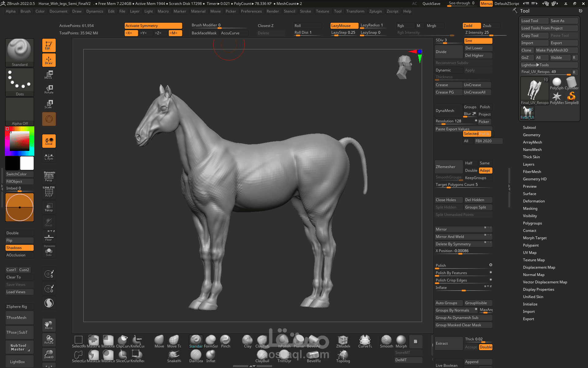Enable the PolyF line fill icon
Image resolution: width=588 pixels, height=368 pixels.
pos(49,192)
